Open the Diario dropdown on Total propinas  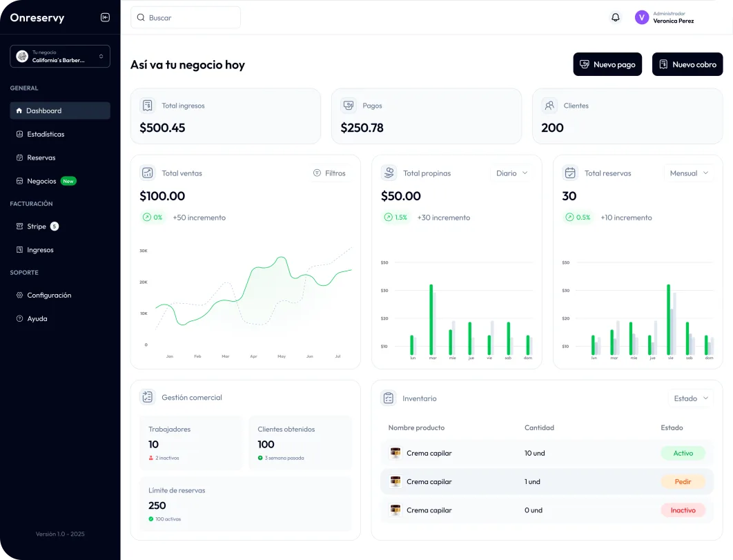click(512, 173)
